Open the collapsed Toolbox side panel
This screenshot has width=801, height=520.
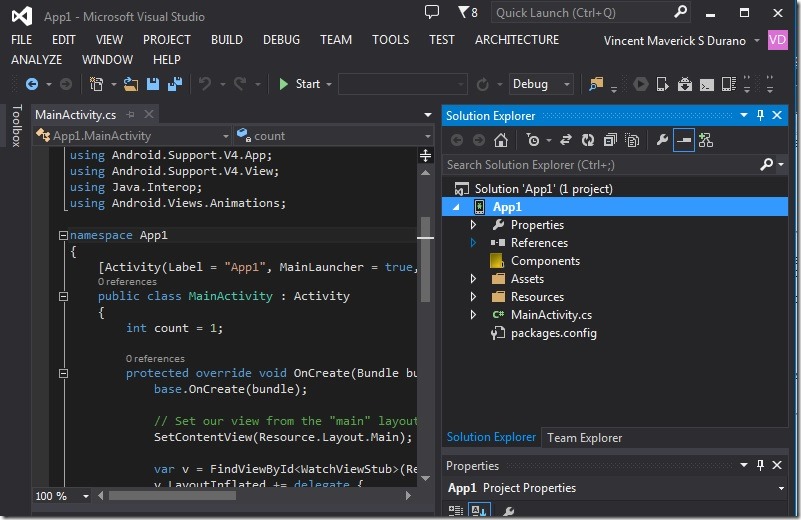pyautogui.click(x=15, y=126)
